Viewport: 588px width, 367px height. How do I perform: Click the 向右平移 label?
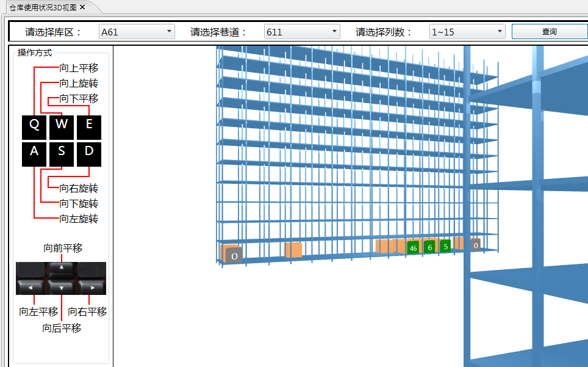click(x=87, y=311)
